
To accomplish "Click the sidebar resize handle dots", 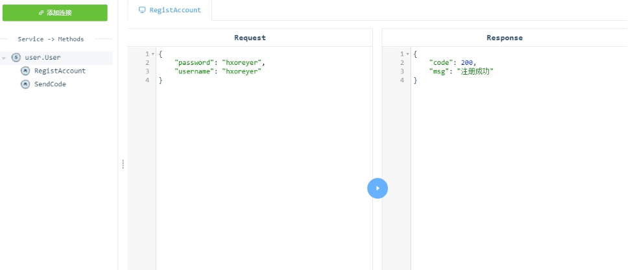I will click(123, 165).
